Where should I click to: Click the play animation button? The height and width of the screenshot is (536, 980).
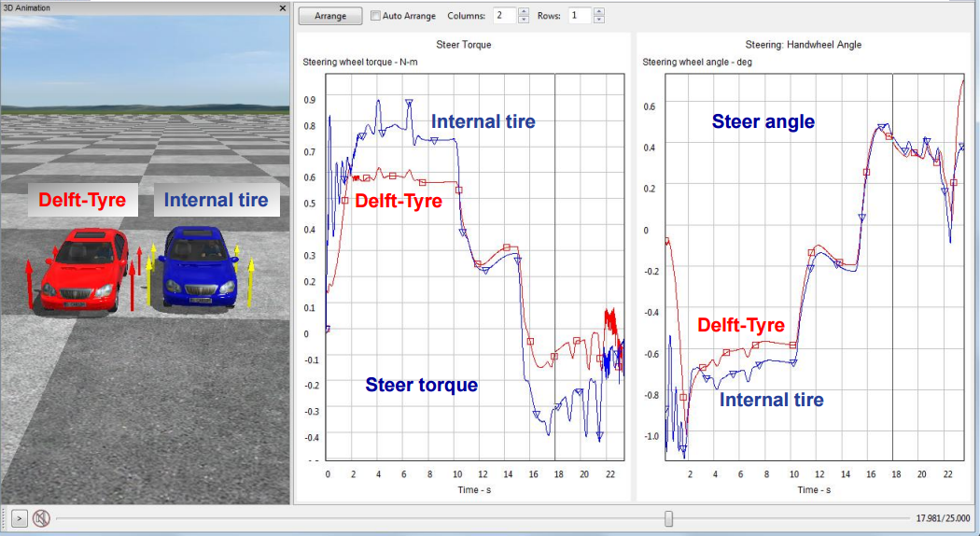[x=20, y=518]
